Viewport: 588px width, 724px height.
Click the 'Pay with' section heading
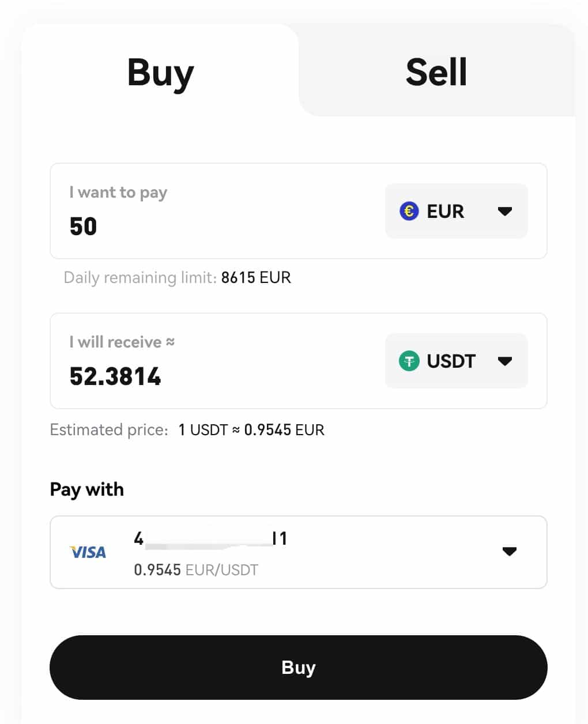[87, 489]
